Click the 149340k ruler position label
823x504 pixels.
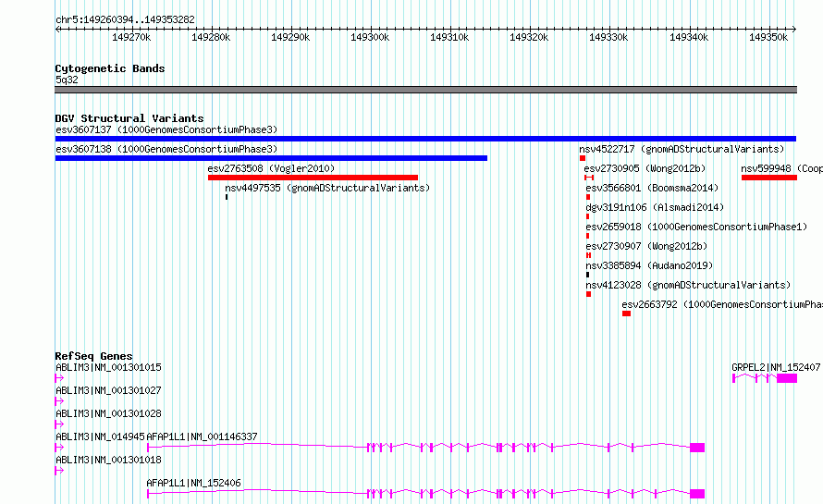point(689,37)
